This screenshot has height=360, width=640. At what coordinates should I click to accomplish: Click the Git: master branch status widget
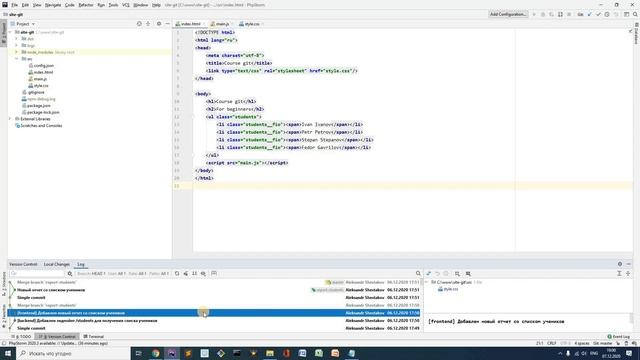tap(602, 343)
